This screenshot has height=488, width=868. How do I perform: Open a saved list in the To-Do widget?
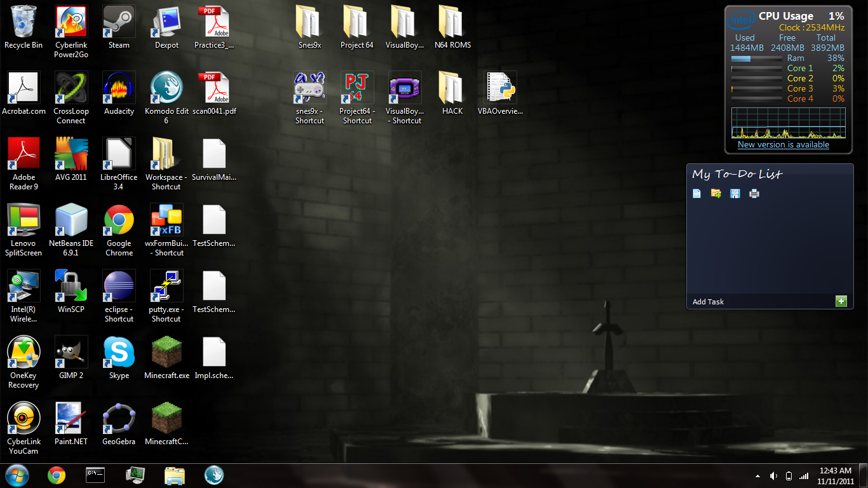click(x=715, y=193)
